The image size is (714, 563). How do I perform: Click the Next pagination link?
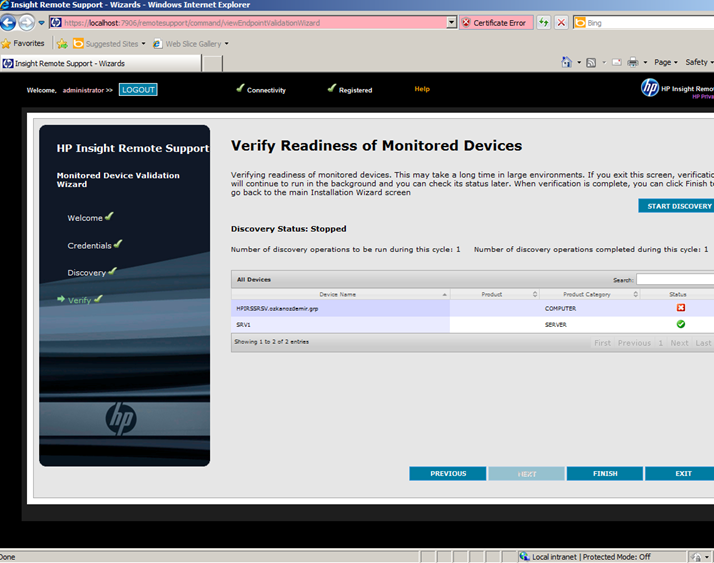pos(679,343)
